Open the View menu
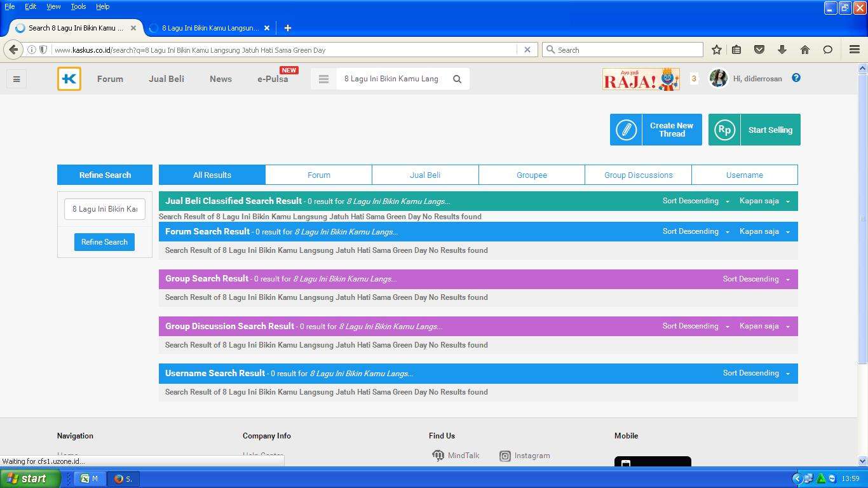Viewport: 868px width, 488px height. (53, 6)
